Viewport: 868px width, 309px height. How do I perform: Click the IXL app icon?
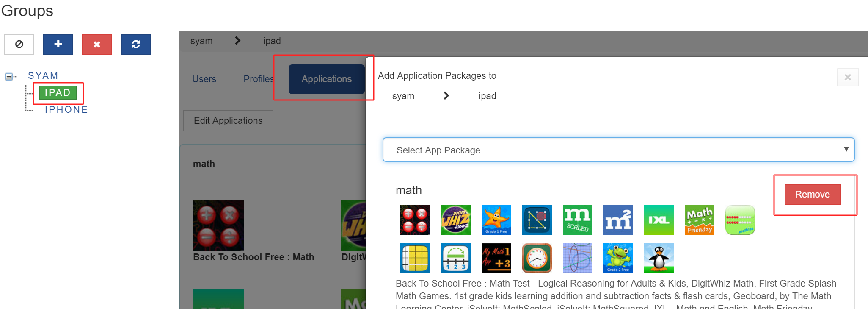pos(659,220)
